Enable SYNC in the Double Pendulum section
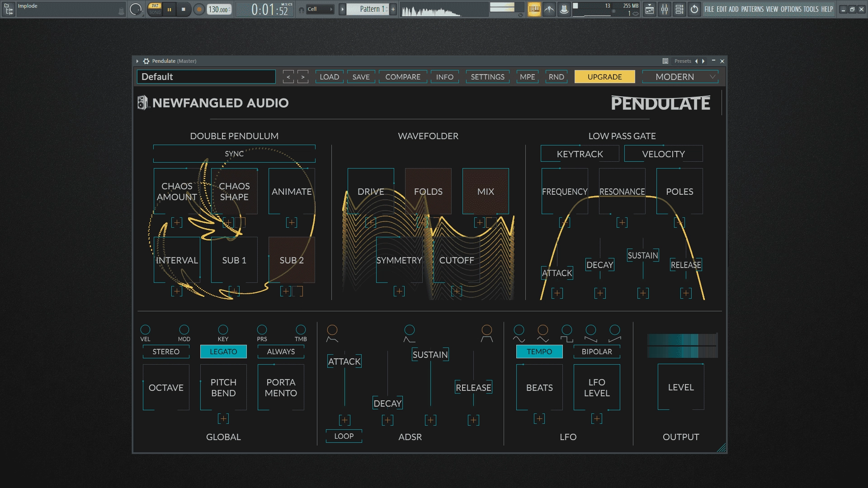Viewport: 868px width, 488px height. (234, 154)
